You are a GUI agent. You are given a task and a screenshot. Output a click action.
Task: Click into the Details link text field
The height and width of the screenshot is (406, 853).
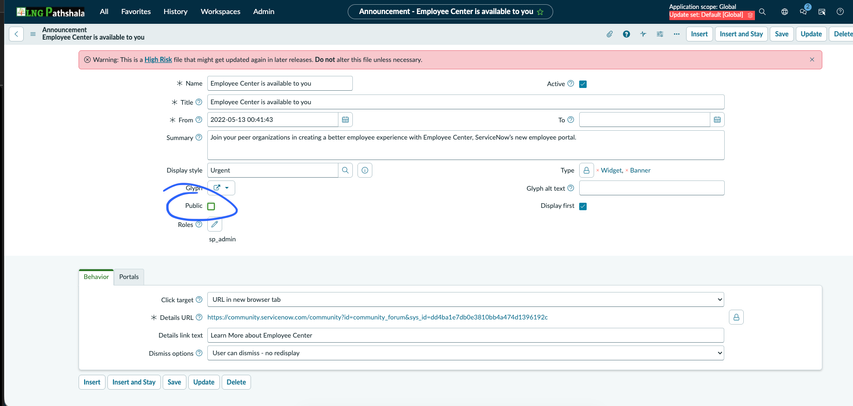pyautogui.click(x=466, y=335)
